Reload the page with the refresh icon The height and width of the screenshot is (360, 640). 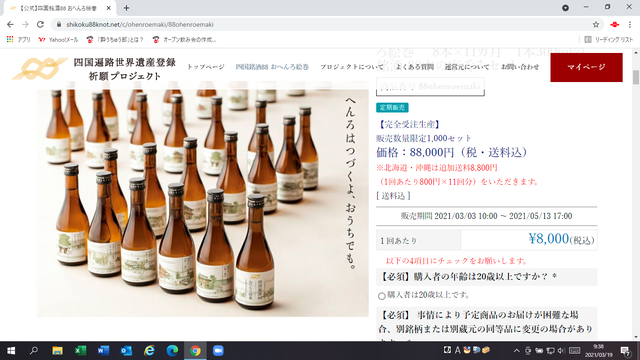[x=40, y=24]
